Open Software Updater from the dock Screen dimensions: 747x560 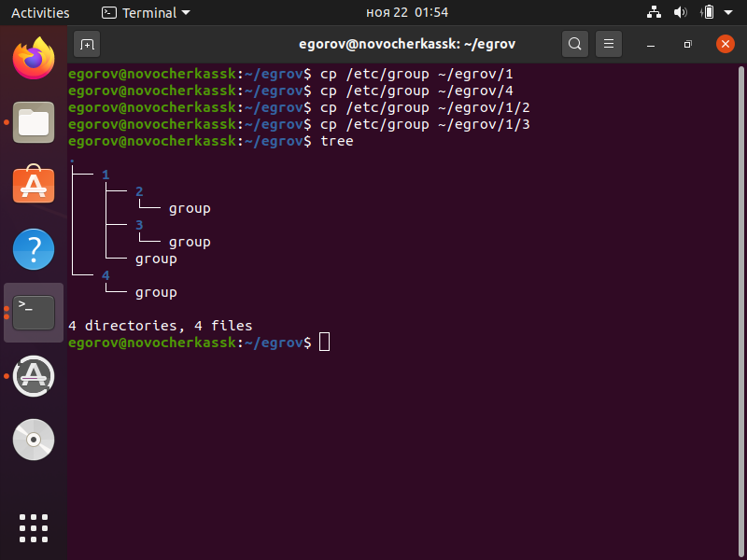point(34,376)
